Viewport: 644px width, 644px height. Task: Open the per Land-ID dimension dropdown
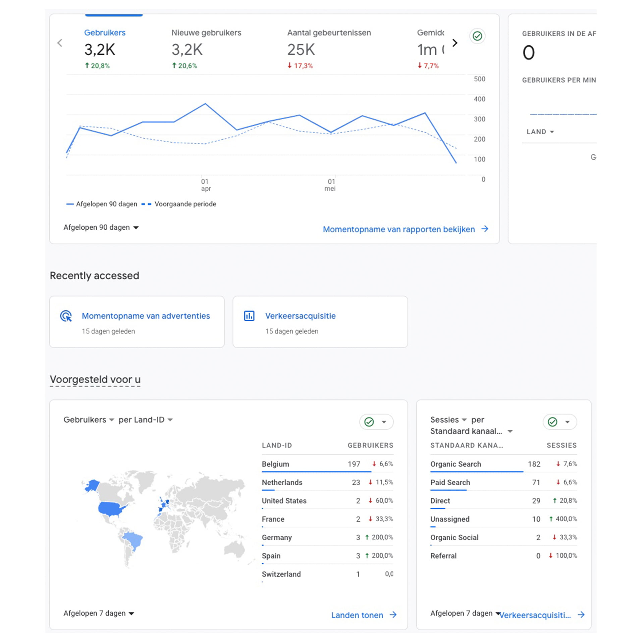(146, 420)
